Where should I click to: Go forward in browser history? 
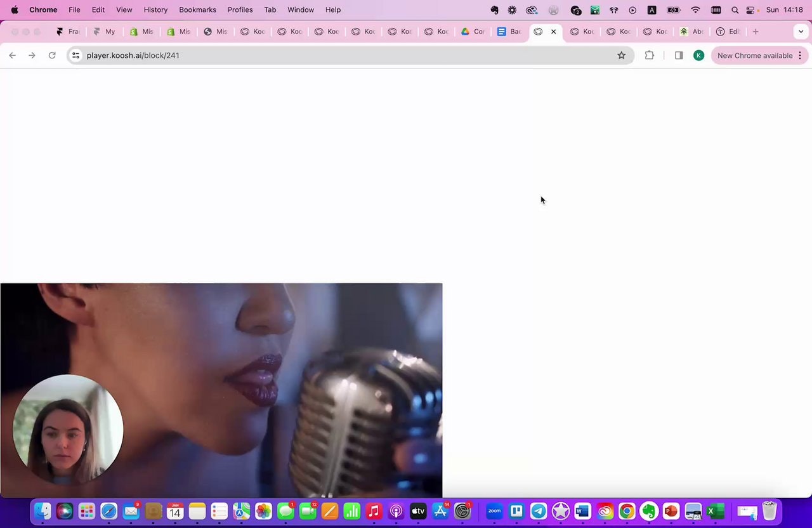tap(32, 55)
